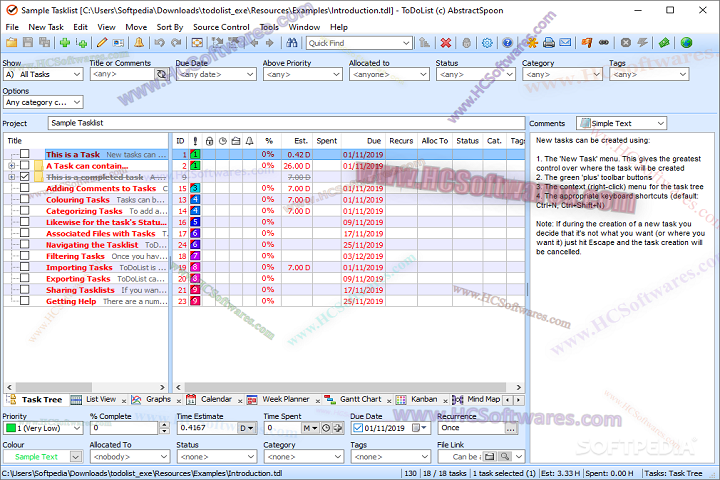Viewport: 720px width, 480px height.
Task: Click the blue question mark help icon
Action: click(x=507, y=43)
